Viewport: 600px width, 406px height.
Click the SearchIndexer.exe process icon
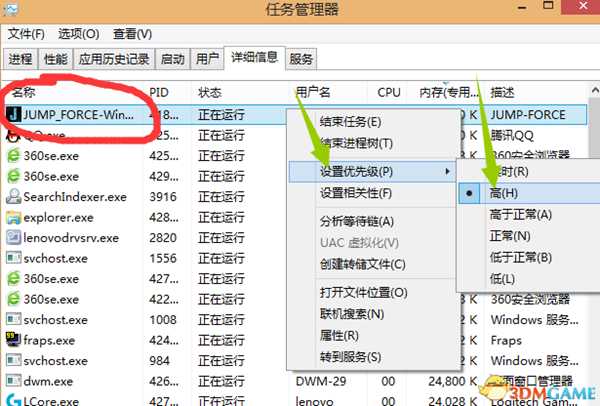point(13,197)
